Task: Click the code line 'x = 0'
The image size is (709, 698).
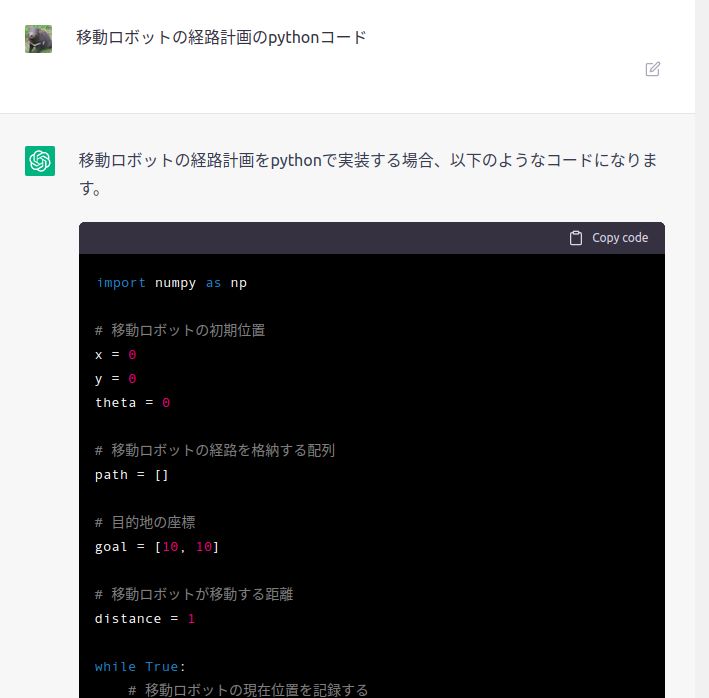Action: pyautogui.click(x=116, y=355)
